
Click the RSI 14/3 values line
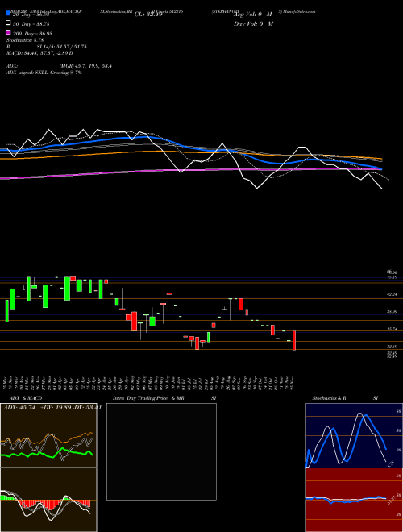[47, 47]
